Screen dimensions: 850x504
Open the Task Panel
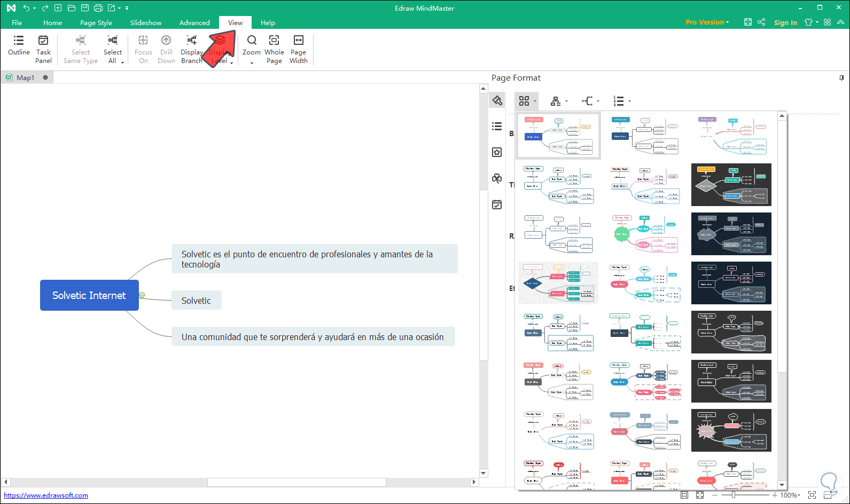click(x=43, y=49)
